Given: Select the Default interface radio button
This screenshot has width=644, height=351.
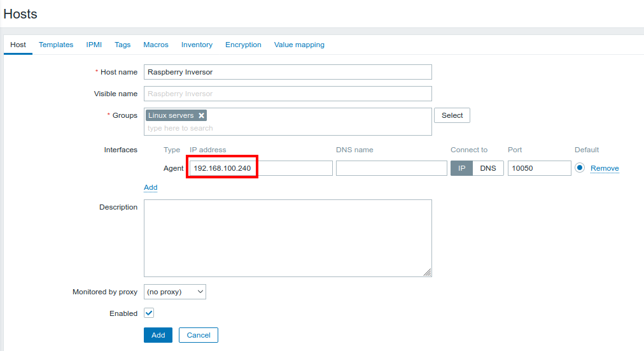Looking at the screenshot, I should [x=580, y=168].
